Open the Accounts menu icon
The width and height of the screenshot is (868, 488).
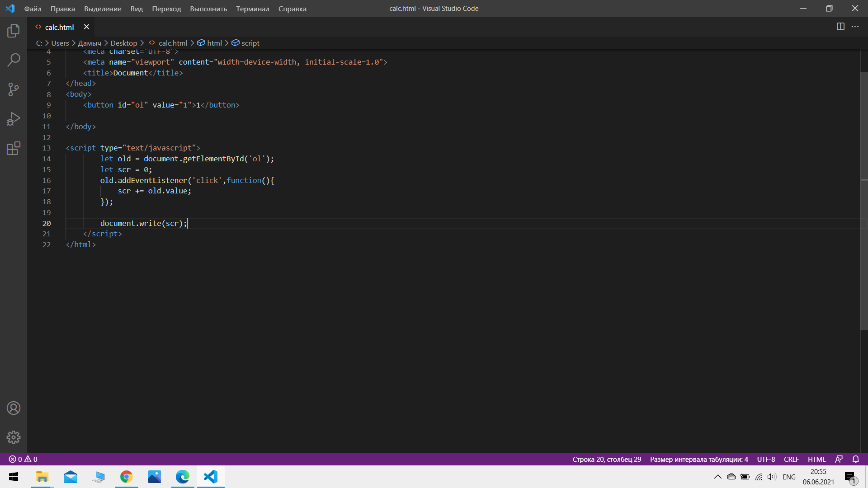(x=14, y=408)
